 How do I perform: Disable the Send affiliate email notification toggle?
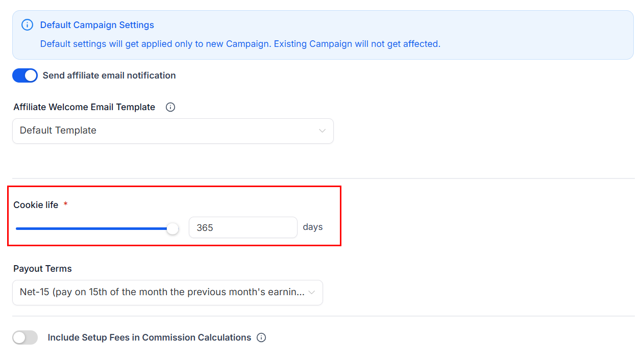tap(25, 75)
